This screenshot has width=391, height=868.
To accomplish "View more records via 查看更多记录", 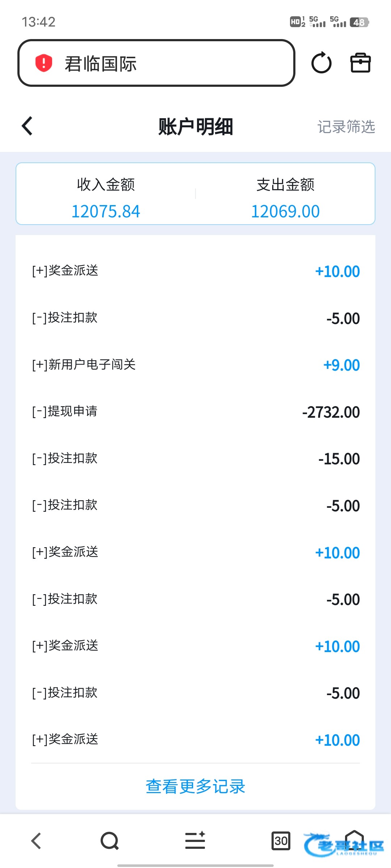I will 195,787.
